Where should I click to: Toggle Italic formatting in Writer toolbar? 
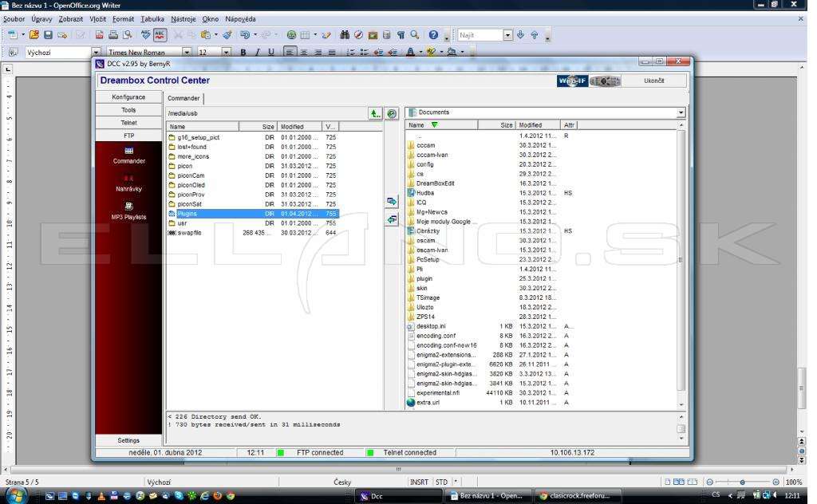click(x=257, y=52)
